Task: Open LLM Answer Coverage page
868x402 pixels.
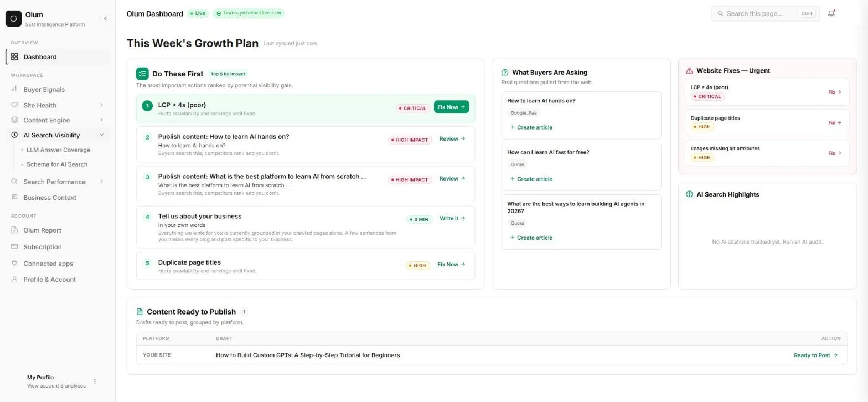Action: (58, 150)
